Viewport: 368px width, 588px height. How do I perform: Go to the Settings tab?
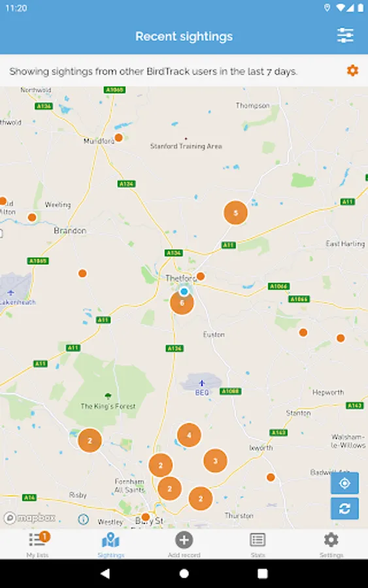tap(331, 544)
